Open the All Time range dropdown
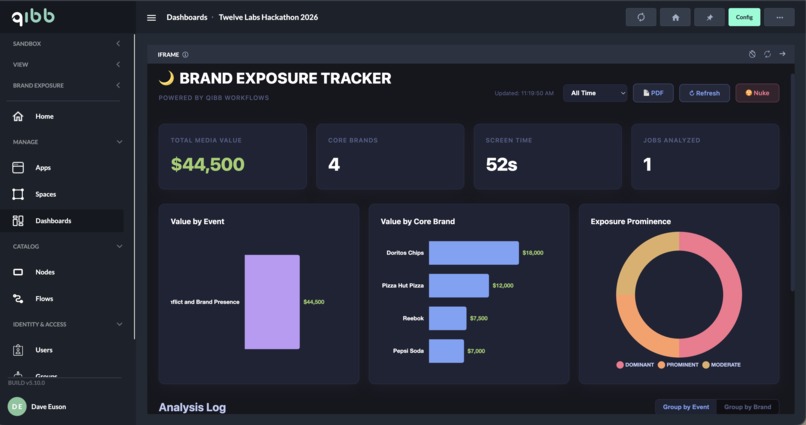The height and width of the screenshot is (425, 806). [595, 93]
